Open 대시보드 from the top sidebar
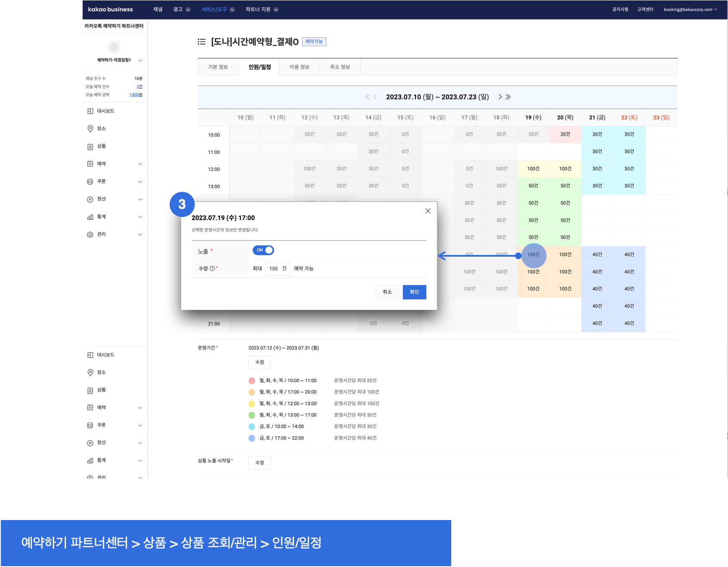 [106, 111]
